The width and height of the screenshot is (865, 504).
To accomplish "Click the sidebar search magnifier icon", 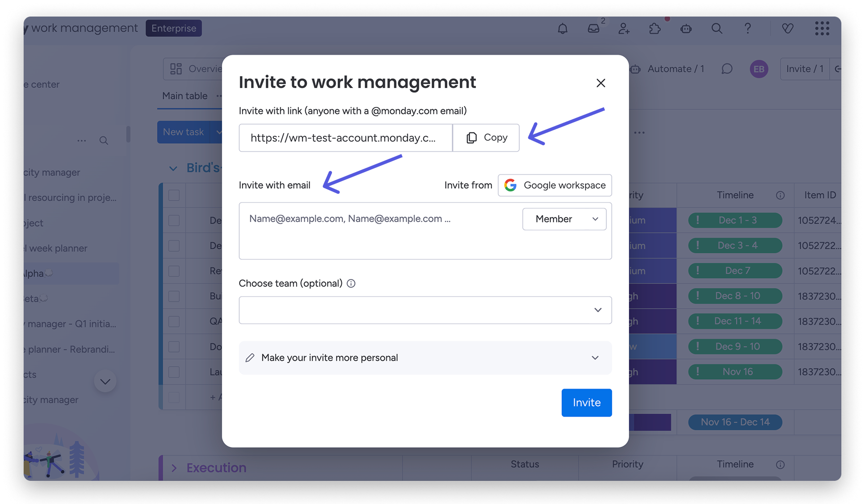I will click(x=104, y=140).
